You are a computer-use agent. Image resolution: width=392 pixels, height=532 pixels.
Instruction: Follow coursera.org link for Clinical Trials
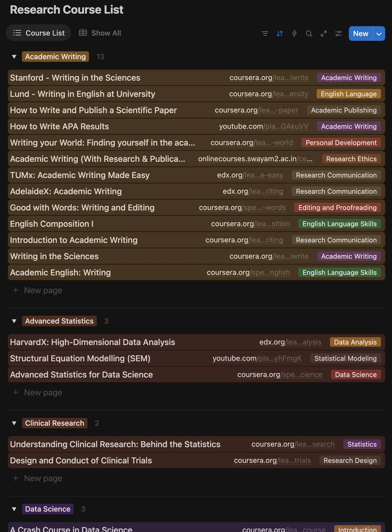(272, 461)
